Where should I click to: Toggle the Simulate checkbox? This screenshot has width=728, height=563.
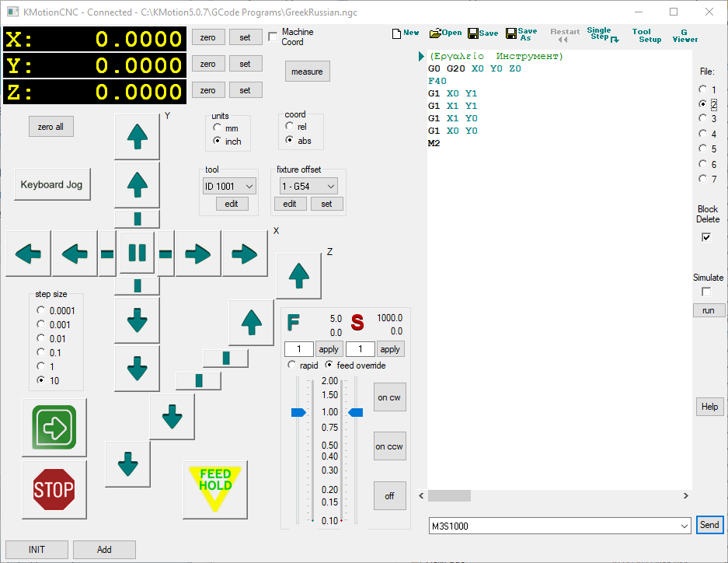(706, 292)
